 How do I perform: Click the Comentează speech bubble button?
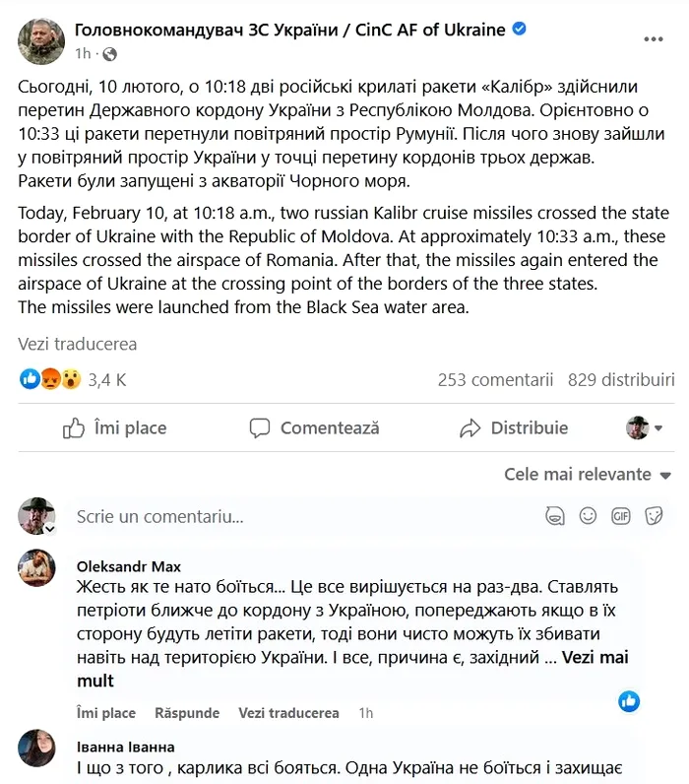tap(314, 428)
